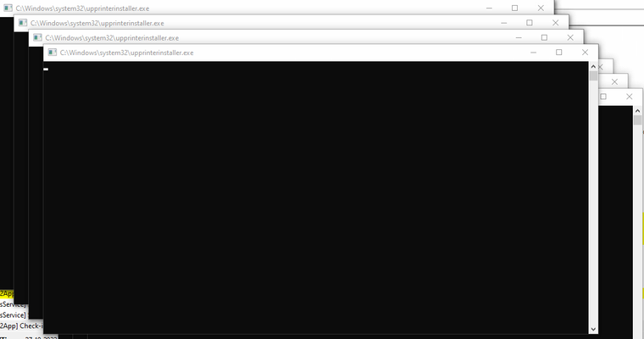Image resolution: width=644 pixels, height=339 pixels.
Task: Click title text of frontmost upprinterinstaller.exe window
Action: pos(126,53)
